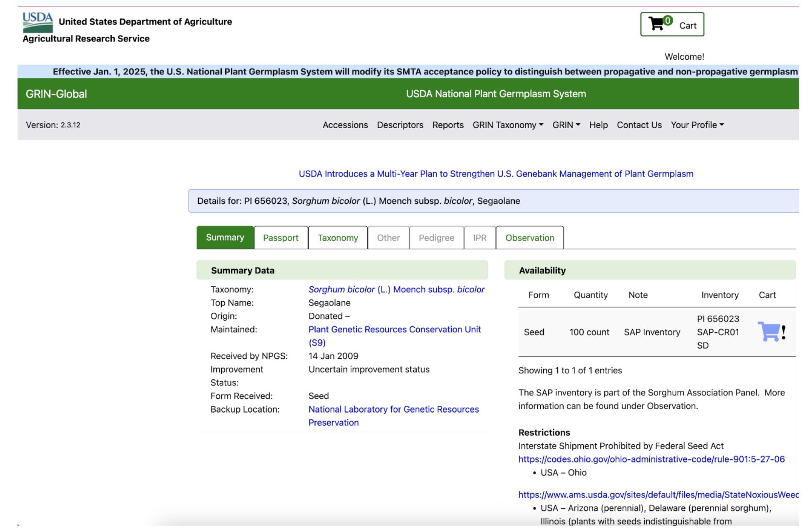This screenshot has height=532, width=810.
Task: Open the Reports menu item
Action: point(448,125)
